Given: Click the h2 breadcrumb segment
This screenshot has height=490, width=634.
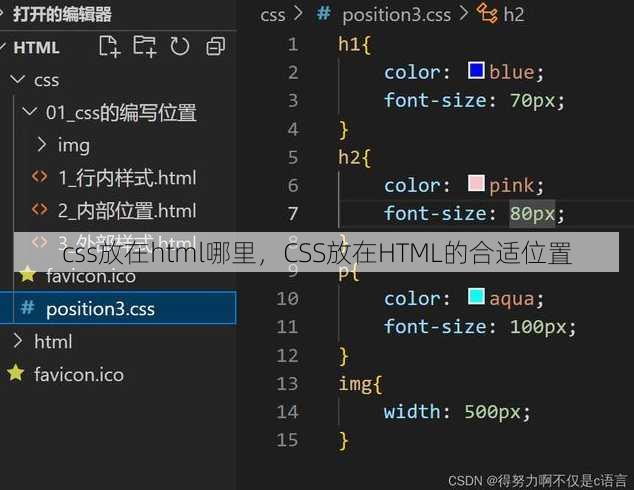Looking at the screenshot, I should point(514,15).
